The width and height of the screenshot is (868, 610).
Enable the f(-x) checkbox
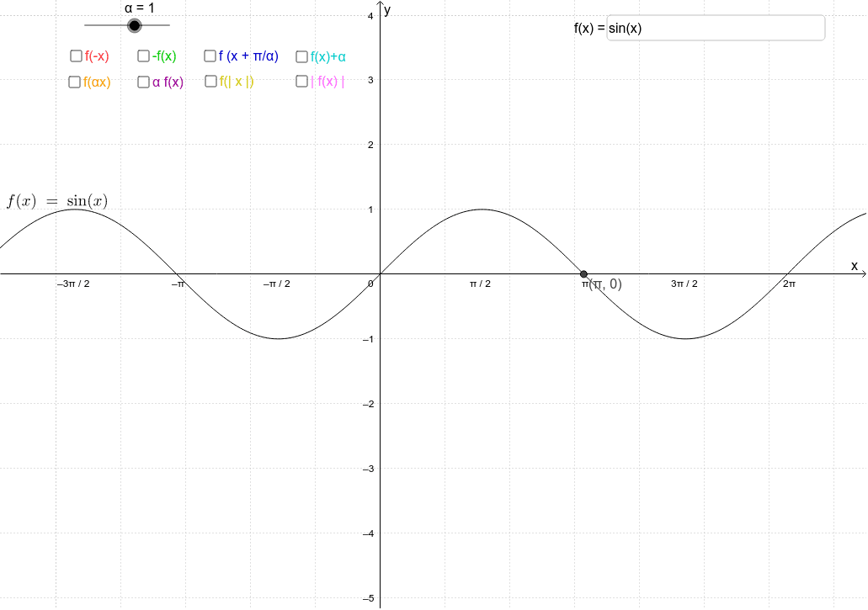point(76,56)
